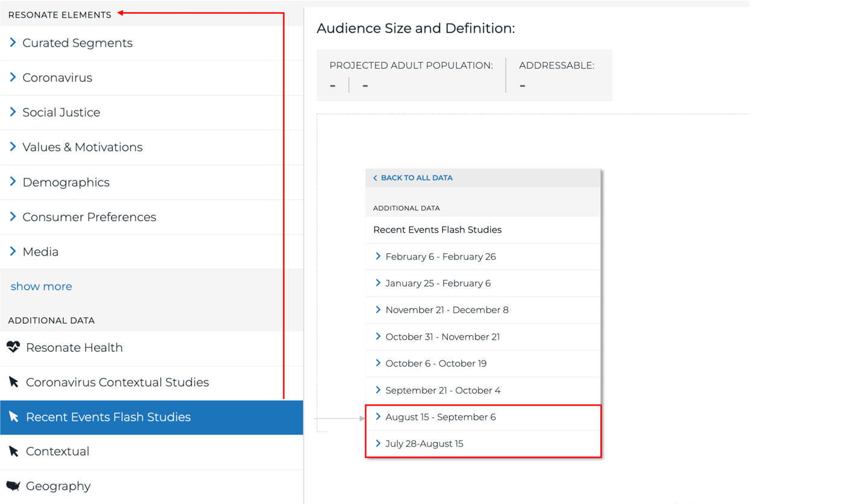Expand the January 25 - February 6 chevron
The width and height of the screenshot is (862, 504).
pyautogui.click(x=378, y=283)
